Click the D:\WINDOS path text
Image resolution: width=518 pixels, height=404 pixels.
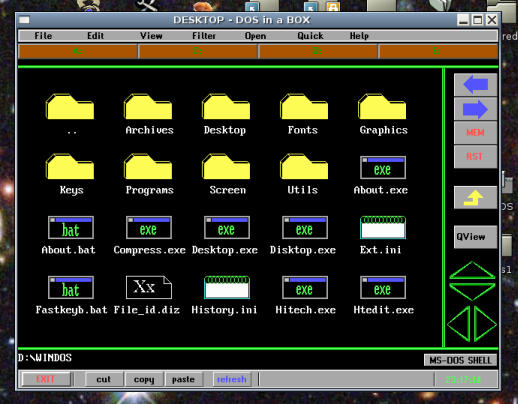tap(45, 358)
